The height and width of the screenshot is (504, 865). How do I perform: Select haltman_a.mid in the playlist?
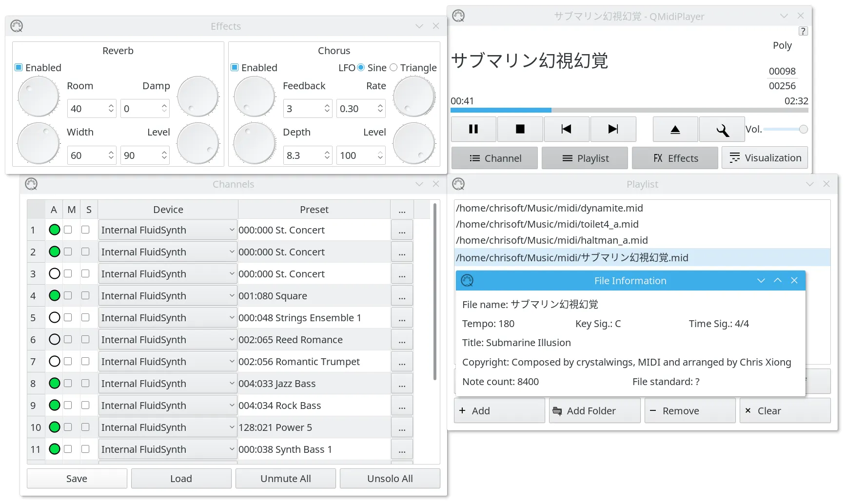[642, 240]
